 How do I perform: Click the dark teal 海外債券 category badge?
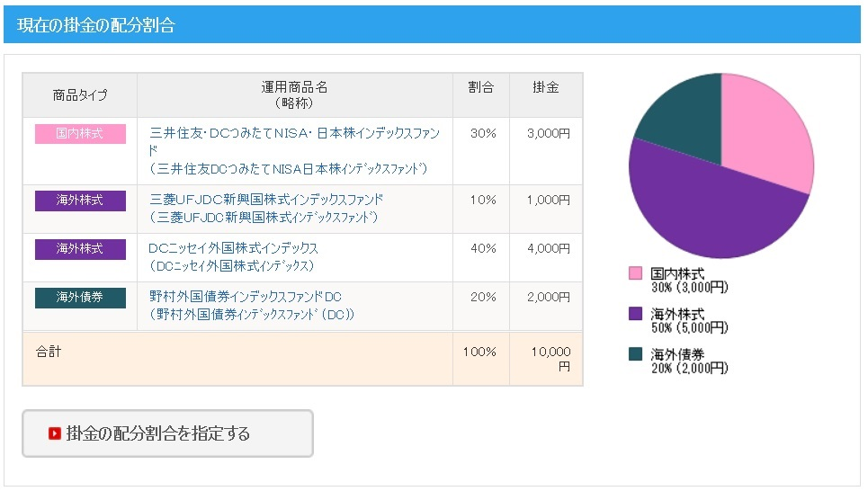80,298
